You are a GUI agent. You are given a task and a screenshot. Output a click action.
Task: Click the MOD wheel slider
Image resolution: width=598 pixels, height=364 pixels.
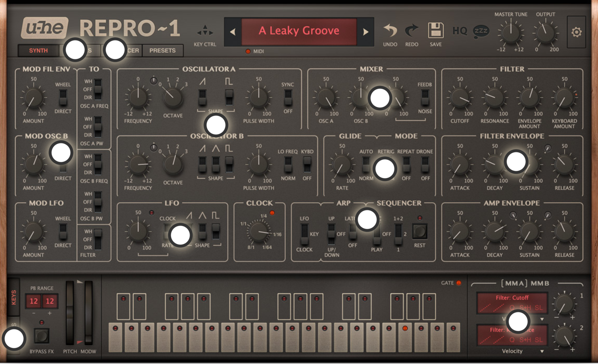tap(88, 312)
